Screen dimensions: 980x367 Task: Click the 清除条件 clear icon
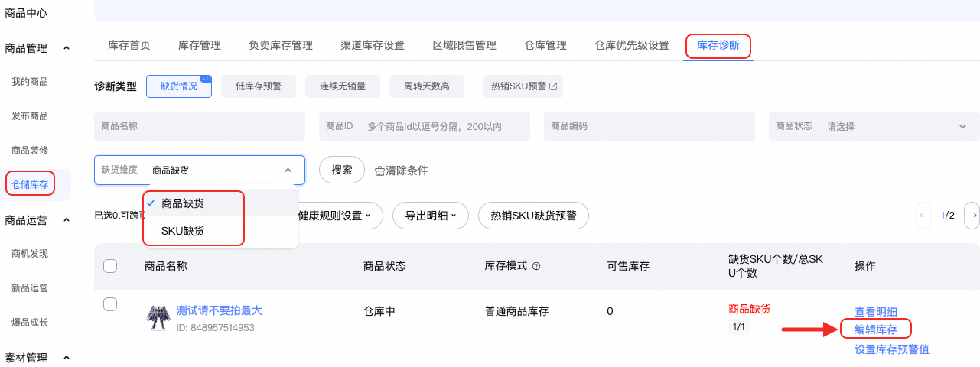tap(379, 171)
